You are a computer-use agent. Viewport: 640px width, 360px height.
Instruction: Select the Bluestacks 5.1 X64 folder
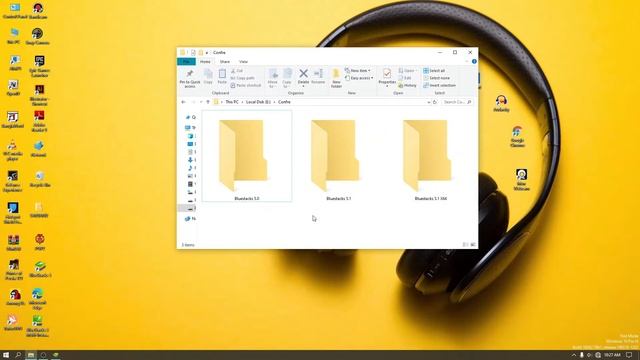[430, 159]
